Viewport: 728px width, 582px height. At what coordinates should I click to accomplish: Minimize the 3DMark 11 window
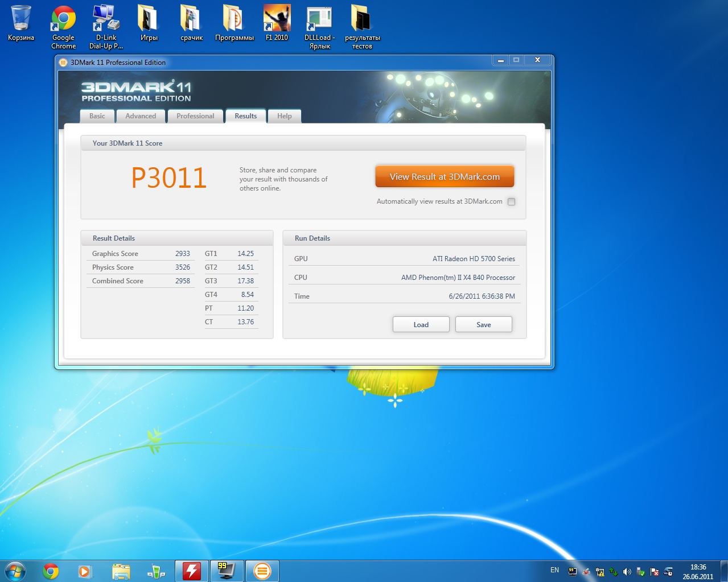pyautogui.click(x=501, y=60)
